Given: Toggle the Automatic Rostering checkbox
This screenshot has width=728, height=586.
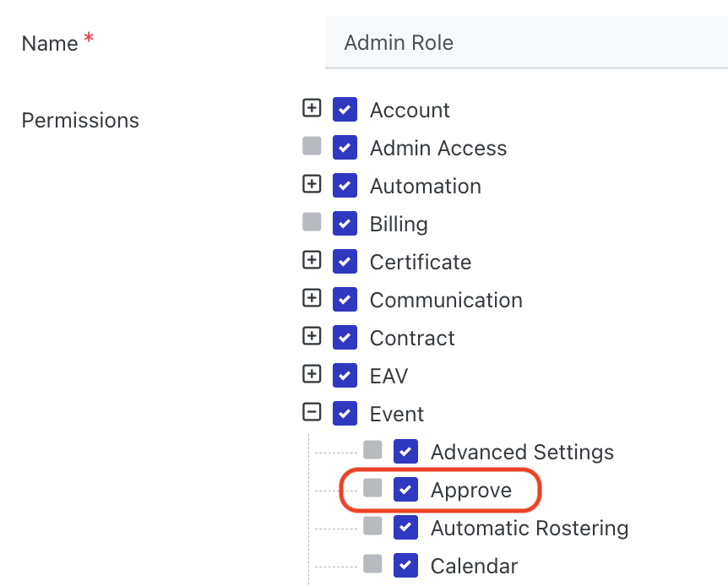Looking at the screenshot, I should (x=405, y=528).
